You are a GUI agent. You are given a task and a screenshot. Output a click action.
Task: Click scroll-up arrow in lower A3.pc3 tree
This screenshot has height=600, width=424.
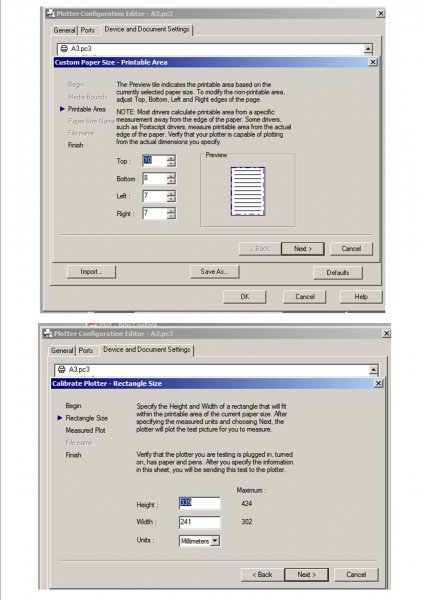(373, 370)
